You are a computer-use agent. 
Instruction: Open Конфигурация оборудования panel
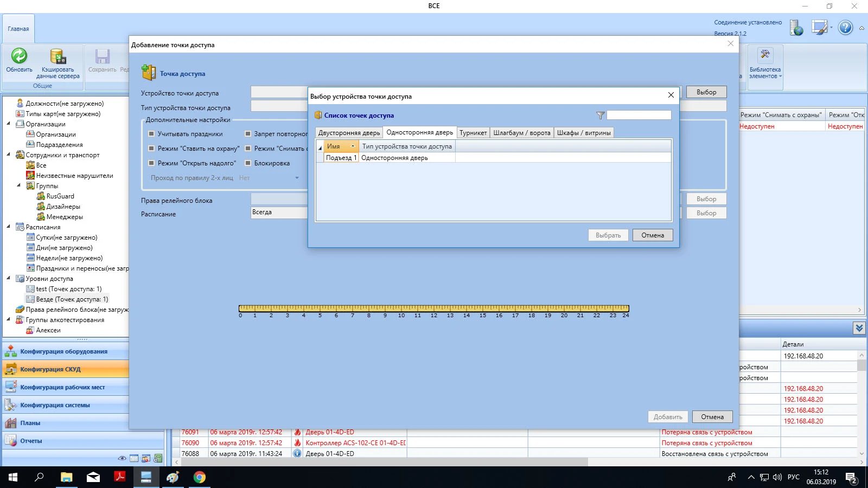[64, 351]
